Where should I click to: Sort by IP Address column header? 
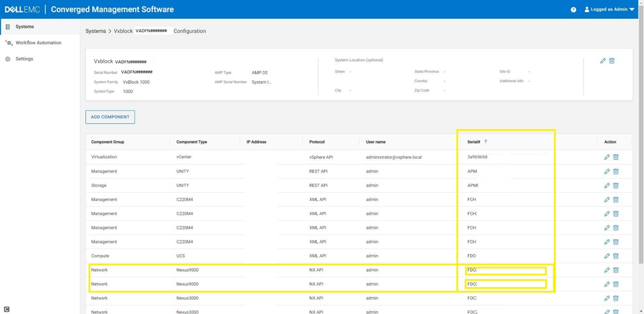point(256,142)
